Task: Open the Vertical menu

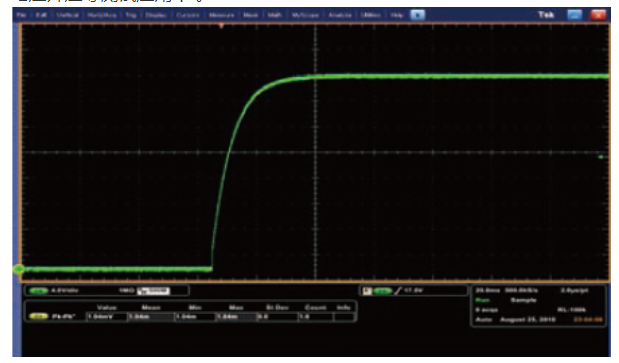Action: click(67, 15)
